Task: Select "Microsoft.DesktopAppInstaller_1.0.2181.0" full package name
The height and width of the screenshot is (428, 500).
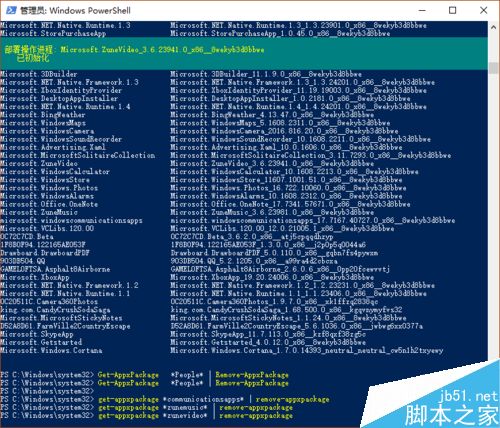Action: pos(290,98)
